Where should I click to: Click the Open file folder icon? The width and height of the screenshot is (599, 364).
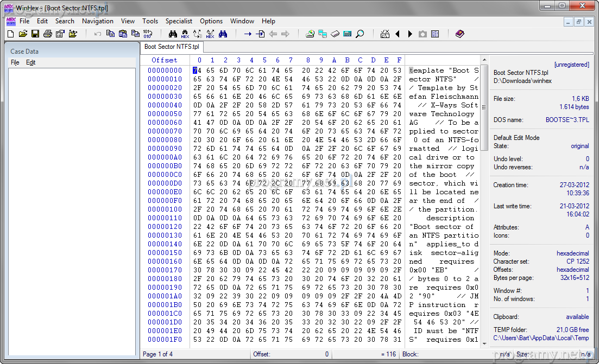coord(23,34)
